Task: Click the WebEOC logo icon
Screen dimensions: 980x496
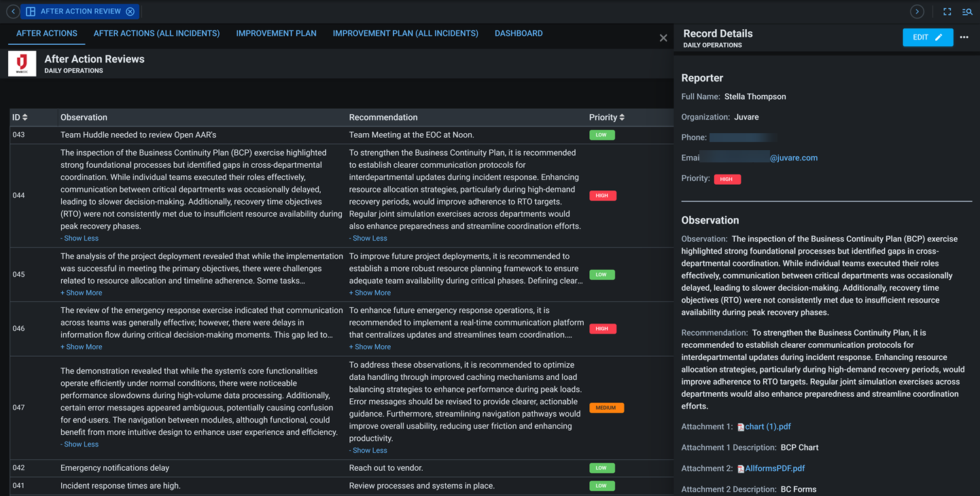Action: click(22, 64)
